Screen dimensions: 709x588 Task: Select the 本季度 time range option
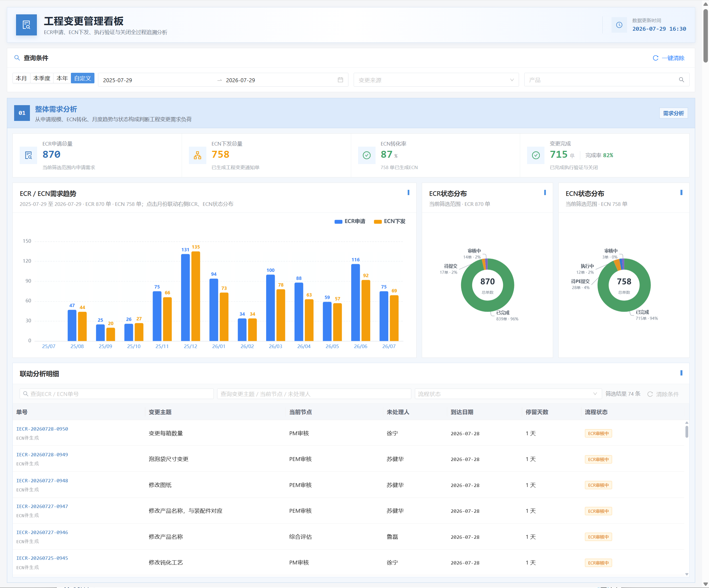coord(42,78)
